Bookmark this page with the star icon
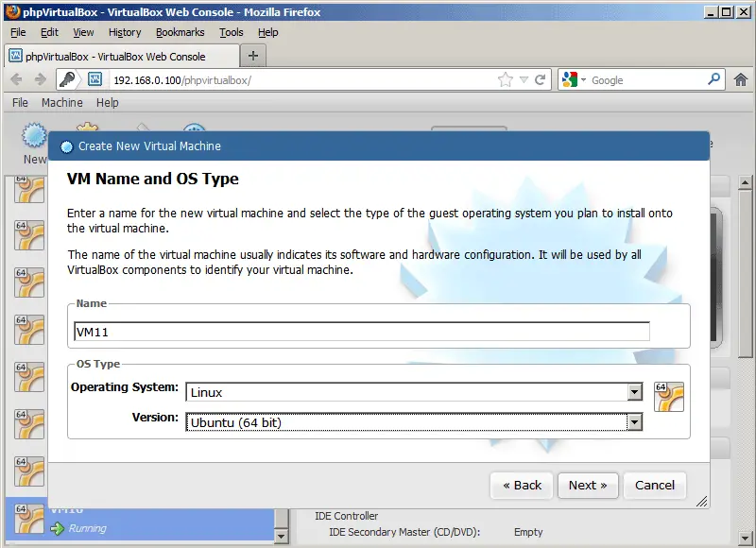The width and height of the screenshot is (756, 548). (x=505, y=79)
